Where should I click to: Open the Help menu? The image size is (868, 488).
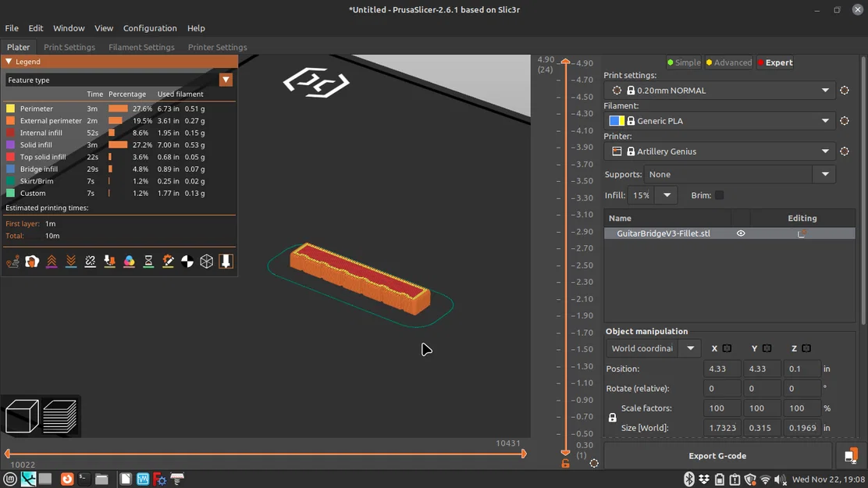(x=196, y=28)
